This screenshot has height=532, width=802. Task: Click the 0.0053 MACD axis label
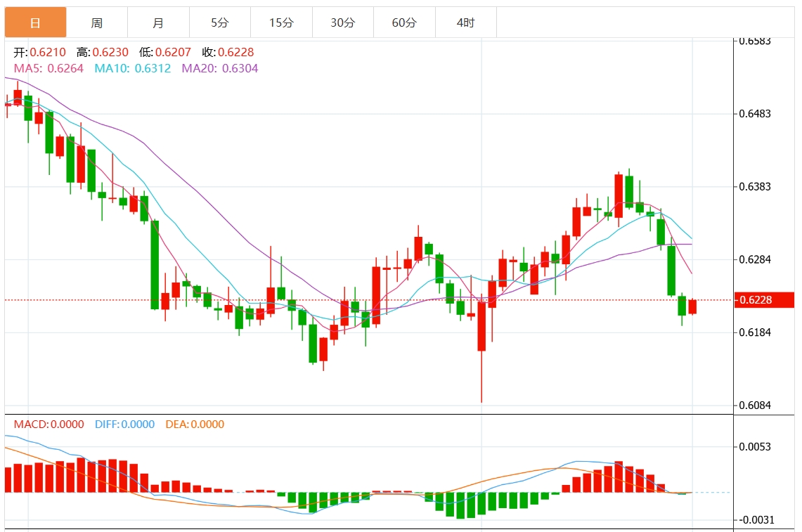point(755,446)
